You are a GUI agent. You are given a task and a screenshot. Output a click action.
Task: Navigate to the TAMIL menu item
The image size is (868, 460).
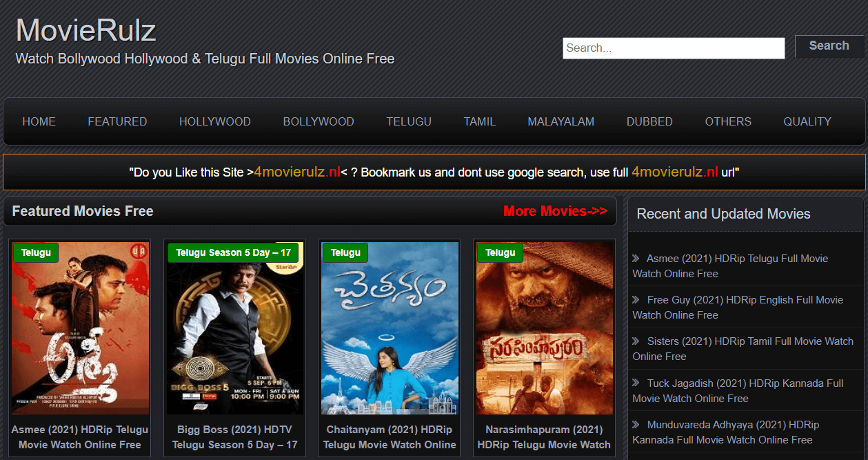[x=479, y=121]
